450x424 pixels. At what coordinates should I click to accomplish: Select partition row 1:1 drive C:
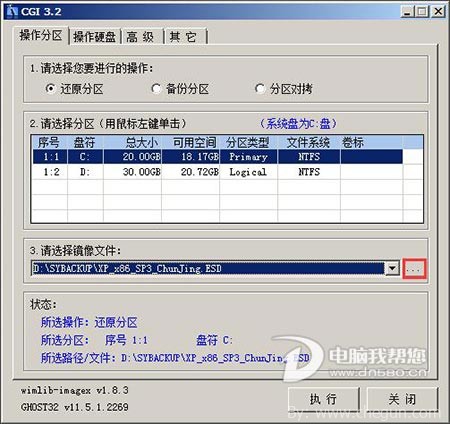click(x=218, y=157)
